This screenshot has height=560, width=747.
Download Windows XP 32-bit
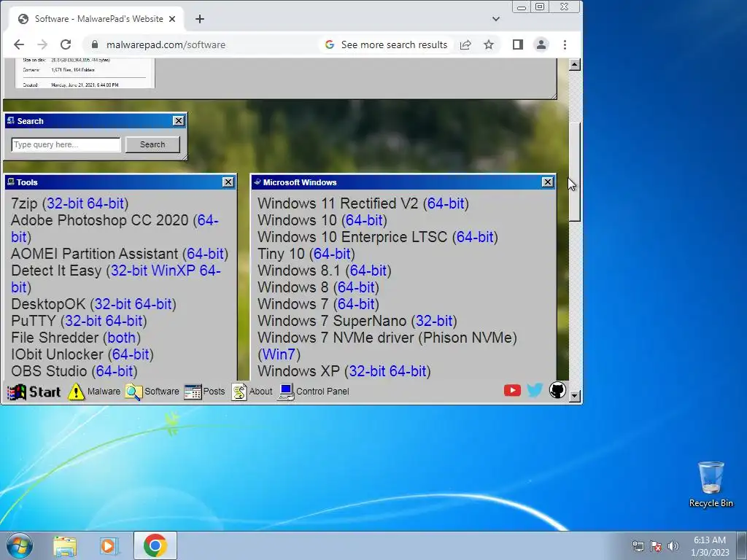[368, 370]
